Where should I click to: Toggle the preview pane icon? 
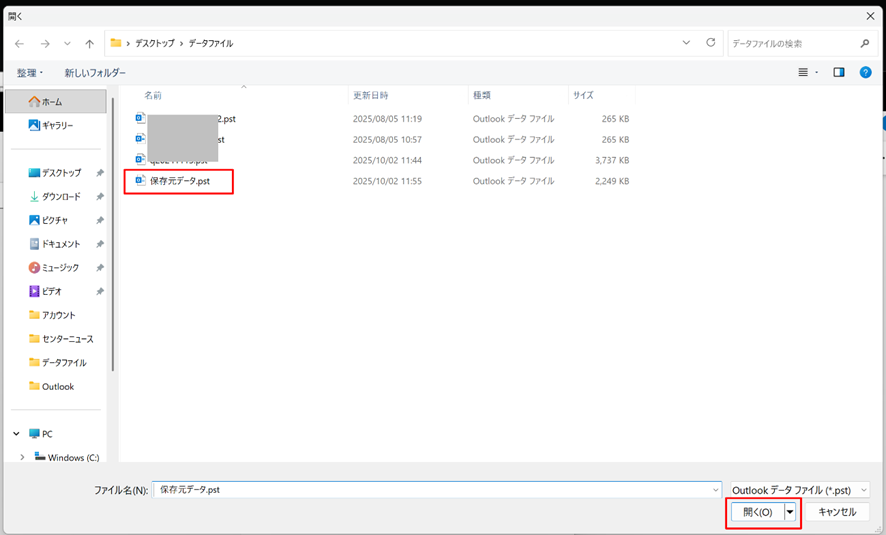(x=839, y=72)
